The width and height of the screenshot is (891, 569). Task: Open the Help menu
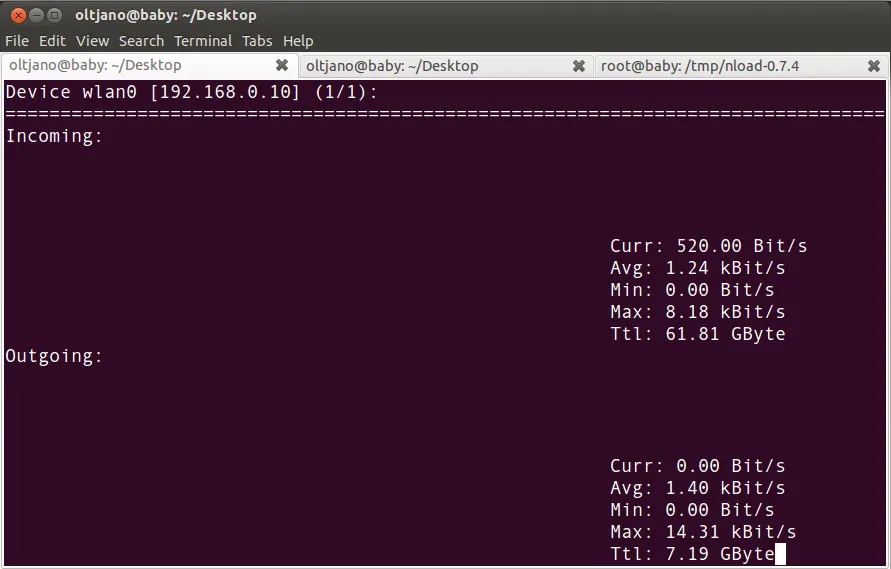(298, 41)
